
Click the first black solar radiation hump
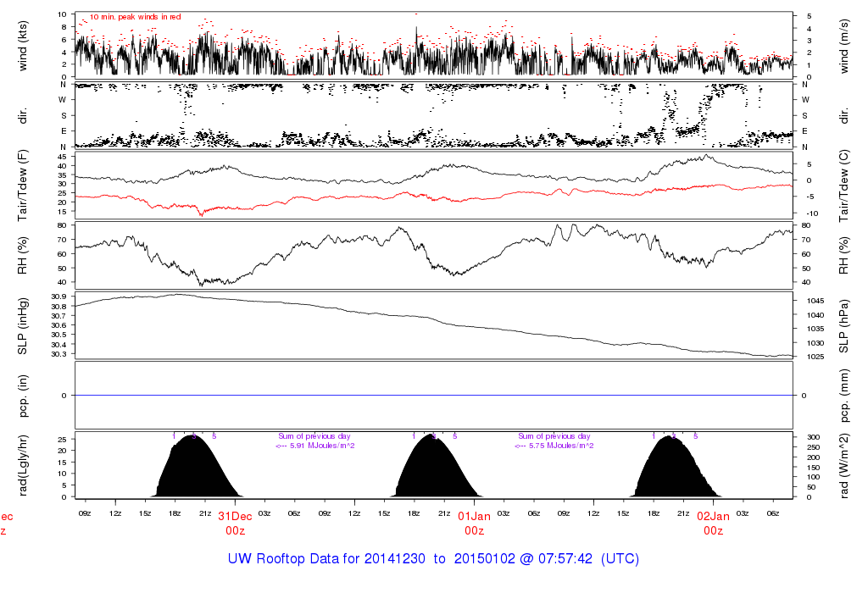click(x=194, y=472)
